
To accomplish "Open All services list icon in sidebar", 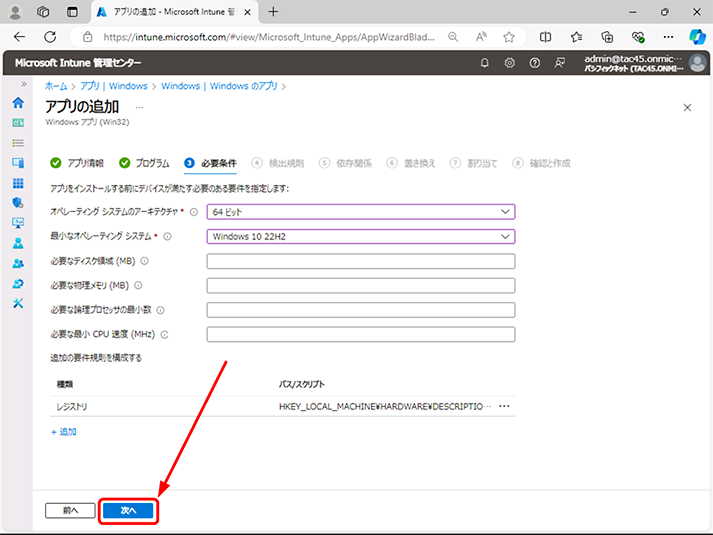I will 18,143.
